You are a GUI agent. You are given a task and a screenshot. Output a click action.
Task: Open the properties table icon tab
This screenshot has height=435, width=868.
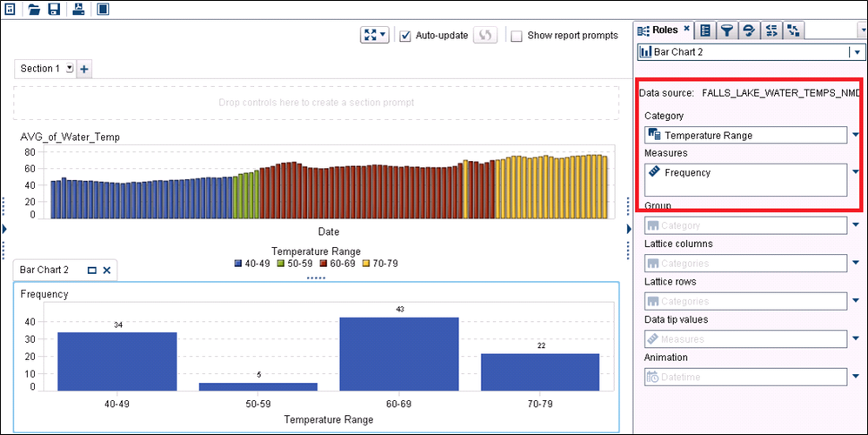click(705, 30)
